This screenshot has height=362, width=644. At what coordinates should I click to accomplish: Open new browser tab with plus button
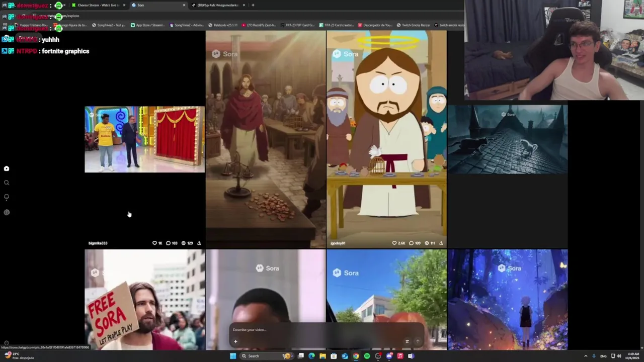(253, 5)
